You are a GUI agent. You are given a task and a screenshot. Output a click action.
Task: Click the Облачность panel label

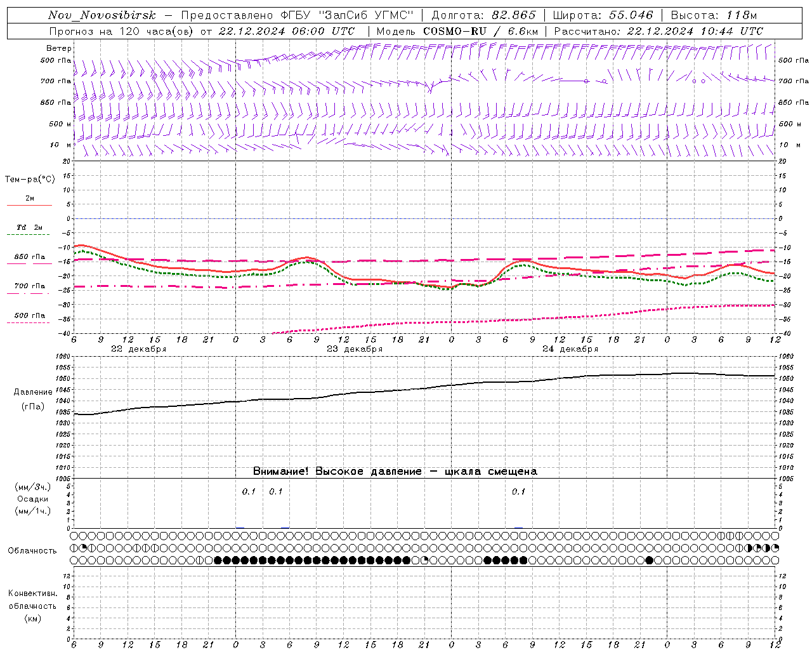tap(32, 551)
